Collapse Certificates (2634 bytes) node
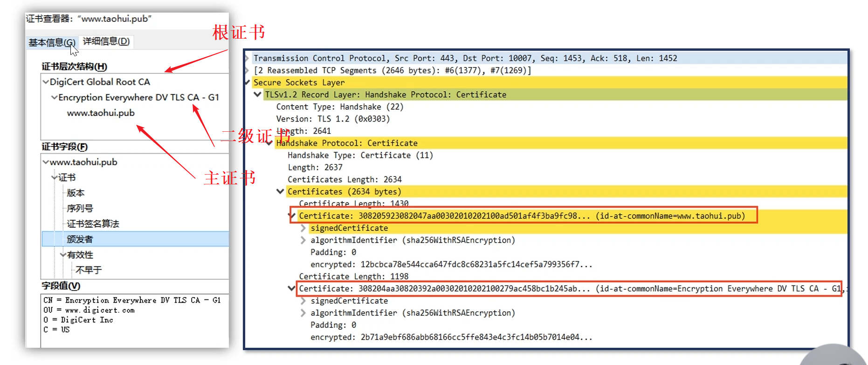The height and width of the screenshot is (365, 868). [280, 191]
